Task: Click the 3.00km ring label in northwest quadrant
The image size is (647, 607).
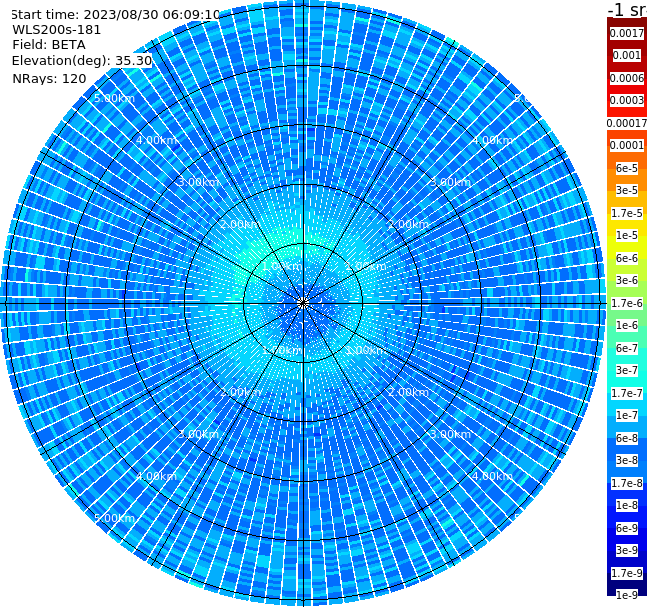Action: coord(198,182)
